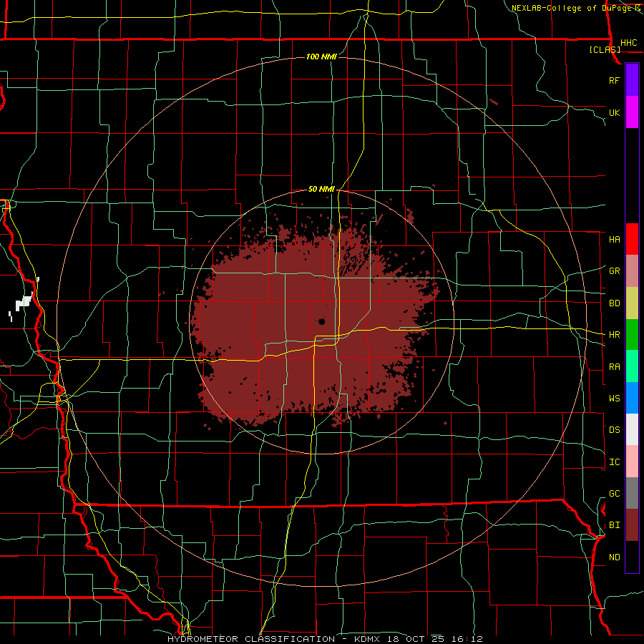
Task: Click the DS white legend swatch
Action: point(632,429)
